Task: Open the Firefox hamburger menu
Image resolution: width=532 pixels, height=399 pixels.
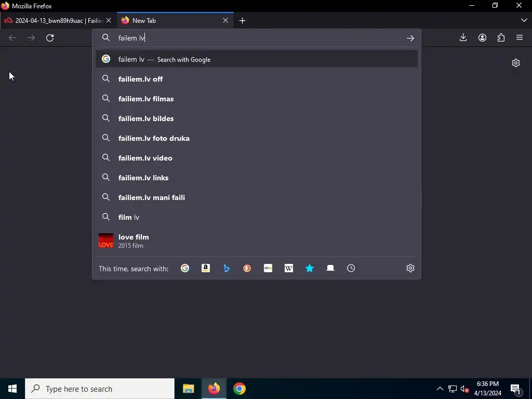Action: pos(520,37)
